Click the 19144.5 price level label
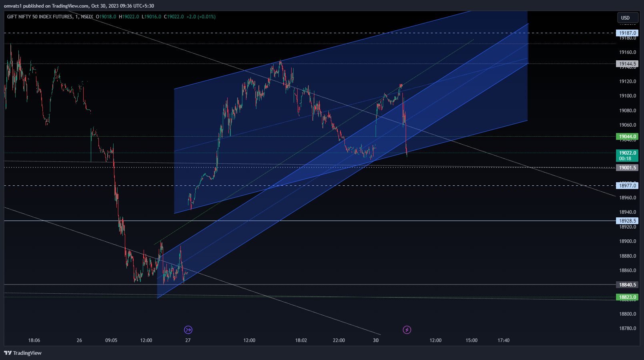Image resolution: width=644 pixels, height=360 pixels. 627,64
